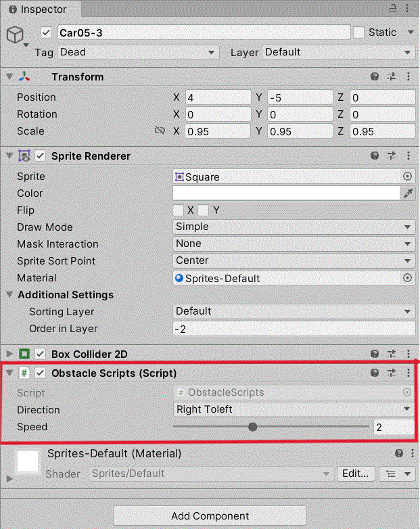Open Sprites-Default material help icon

(399, 453)
